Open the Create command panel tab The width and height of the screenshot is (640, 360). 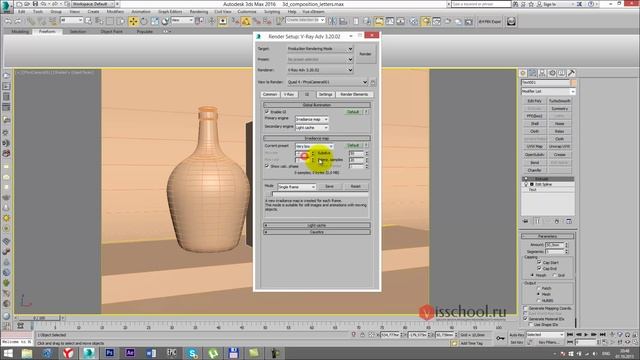click(523, 73)
